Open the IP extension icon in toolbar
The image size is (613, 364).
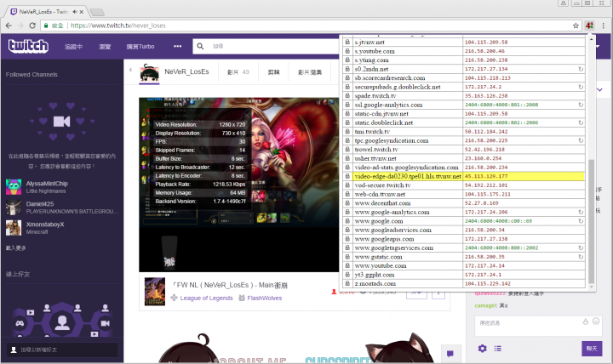(x=589, y=26)
